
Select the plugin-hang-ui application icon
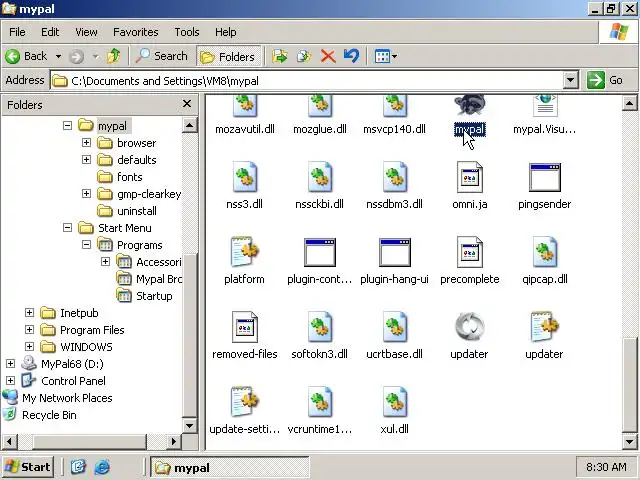click(x=394, y=252)
